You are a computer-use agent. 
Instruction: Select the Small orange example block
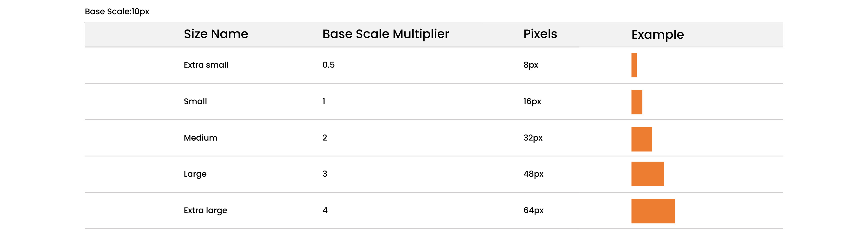[637, 102]
